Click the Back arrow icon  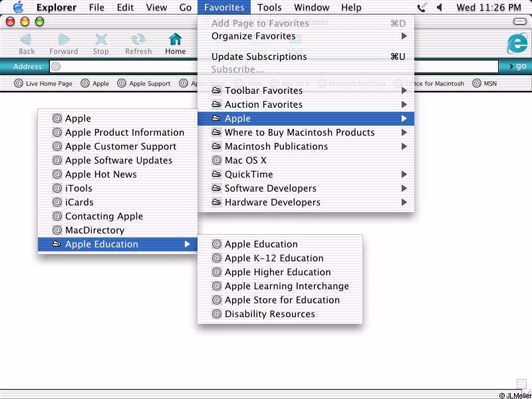click(x=26, y=40)
